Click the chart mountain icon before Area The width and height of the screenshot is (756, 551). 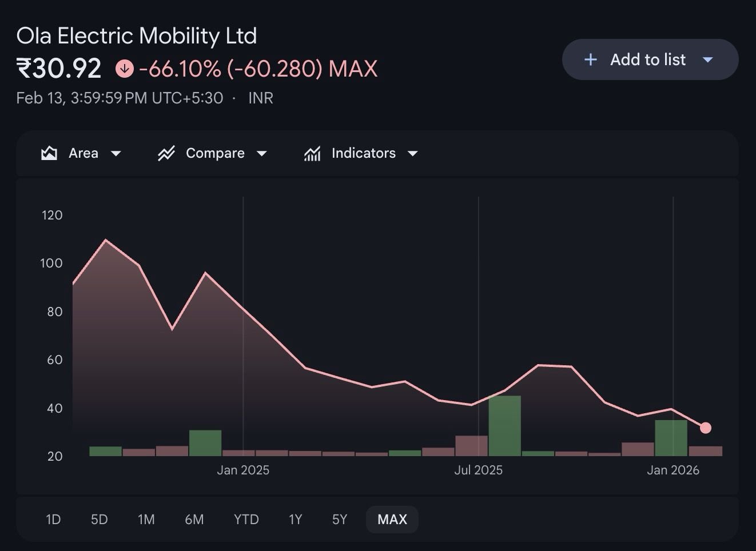click(x=49, y=153)
